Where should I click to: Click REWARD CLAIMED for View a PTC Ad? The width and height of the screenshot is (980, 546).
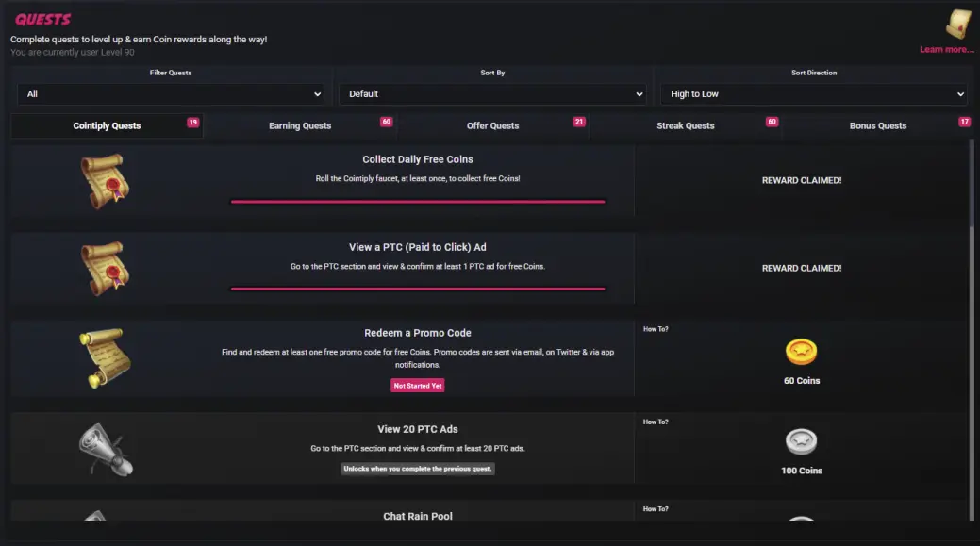(801, 268)
